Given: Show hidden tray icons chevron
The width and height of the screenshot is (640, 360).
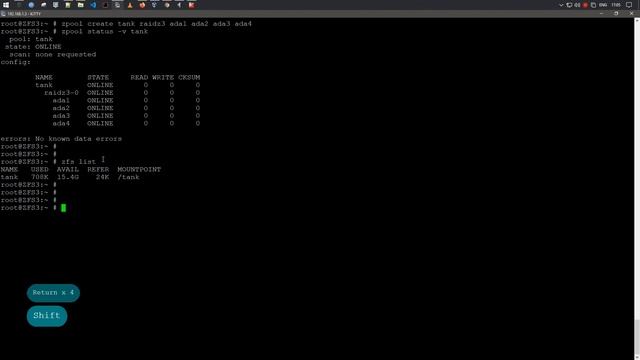Looking at the screenshot, I should click(561, 5).
